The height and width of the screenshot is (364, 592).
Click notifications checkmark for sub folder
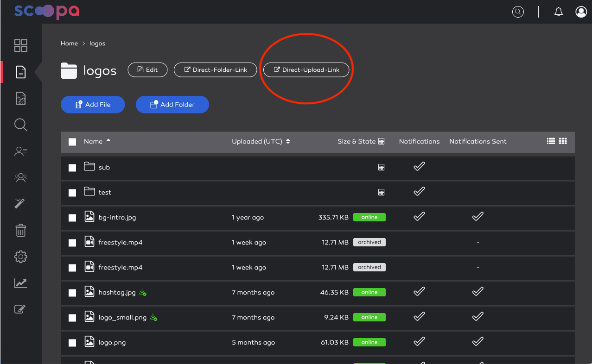click(x=419, y=166)
